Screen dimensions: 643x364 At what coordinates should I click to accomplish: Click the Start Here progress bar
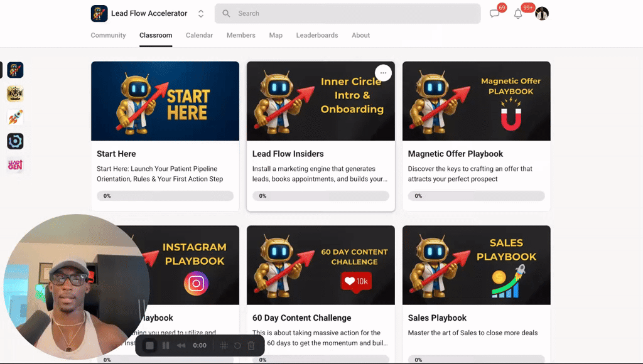(x=165, y=196)
